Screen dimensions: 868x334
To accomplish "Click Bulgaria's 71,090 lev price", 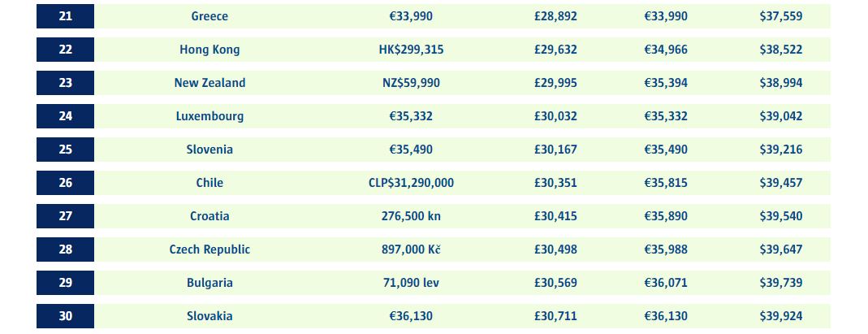I will click(411, 283).
